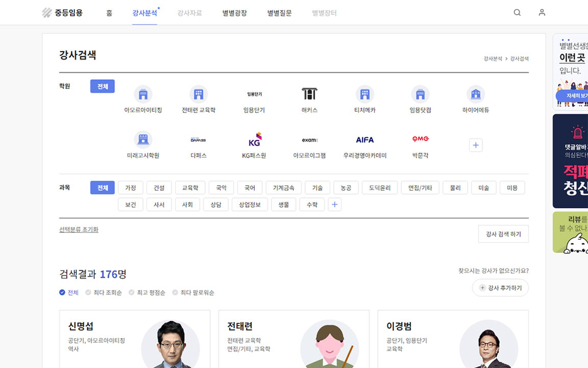This screenshot has width=588, height=368.
Task: Expand more subjects with plus button
Action: (x=334, y=205)
